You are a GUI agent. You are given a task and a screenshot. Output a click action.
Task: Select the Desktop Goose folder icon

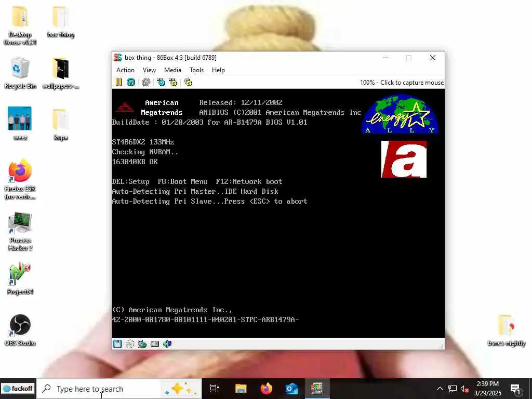pyautogui.click(x=20, y=26)
